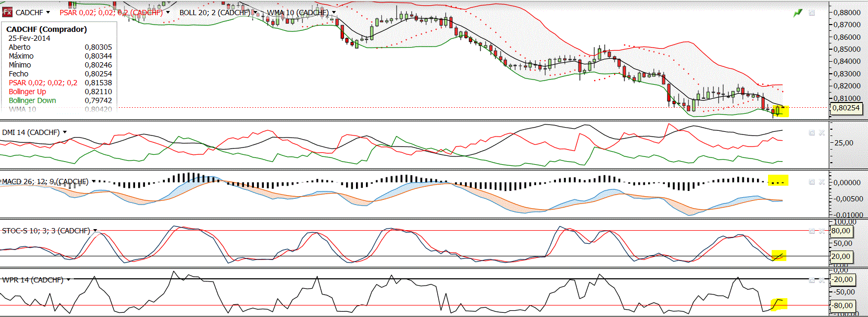This screenshot has height=317, width=868.
Task: Click the PSAR value 0,81538
Action: click(x=98, y=83)
